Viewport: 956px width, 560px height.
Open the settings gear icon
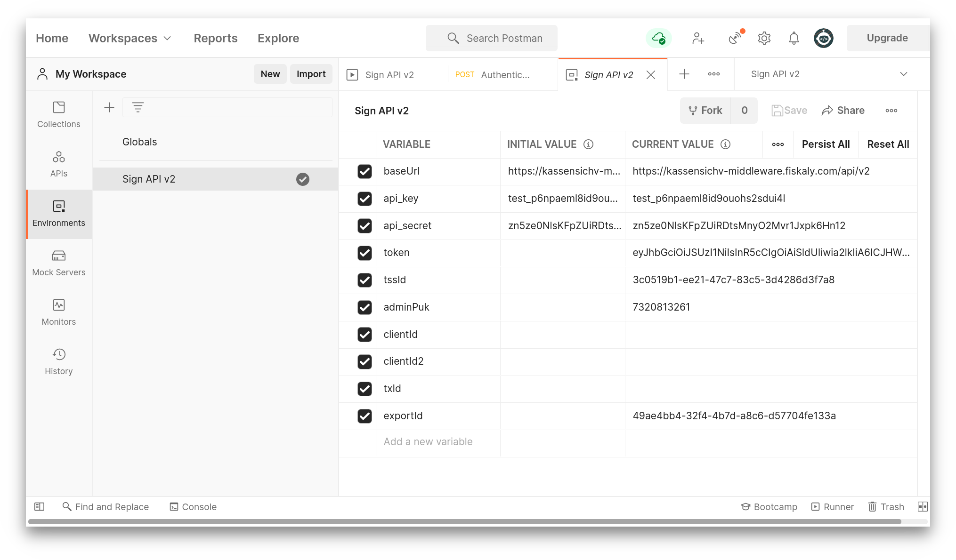point(764,38)
